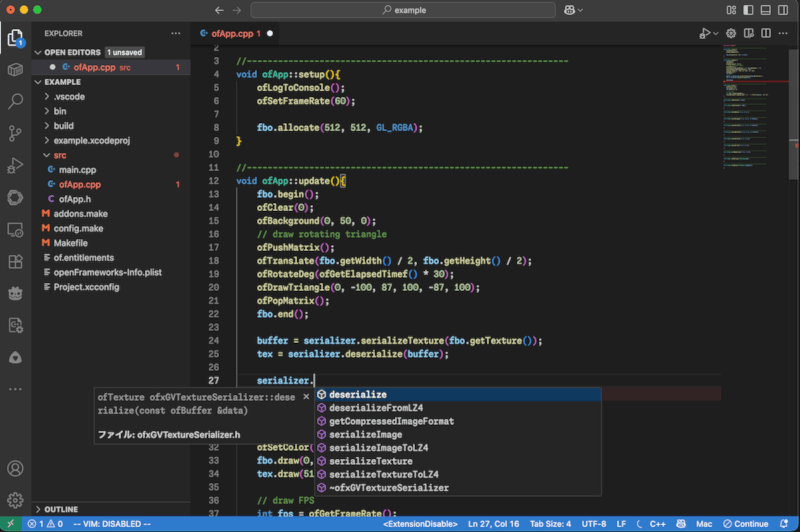Viewport: 800px width, 532px height.
Task: Expand the build folder
Action: click(47, 126)
